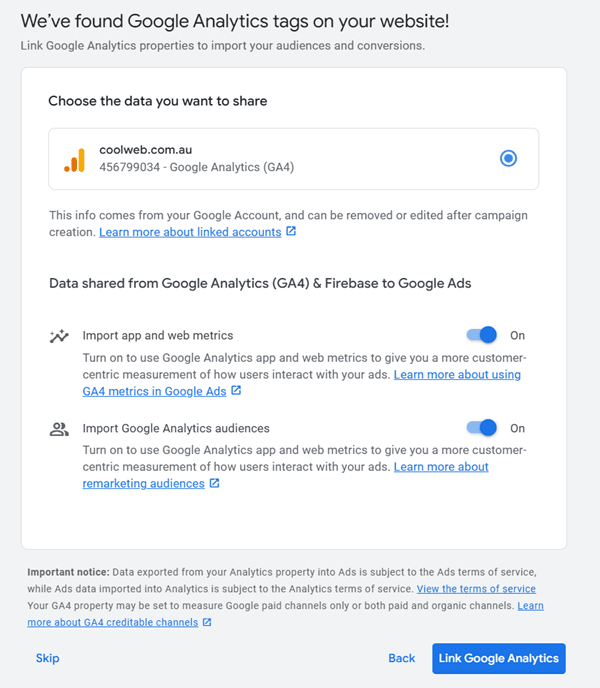Click the Google Analytics orange bars logo

(75, 159)
